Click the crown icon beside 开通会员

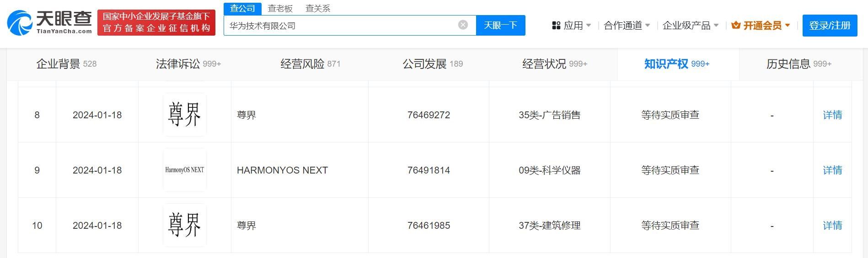736,26
